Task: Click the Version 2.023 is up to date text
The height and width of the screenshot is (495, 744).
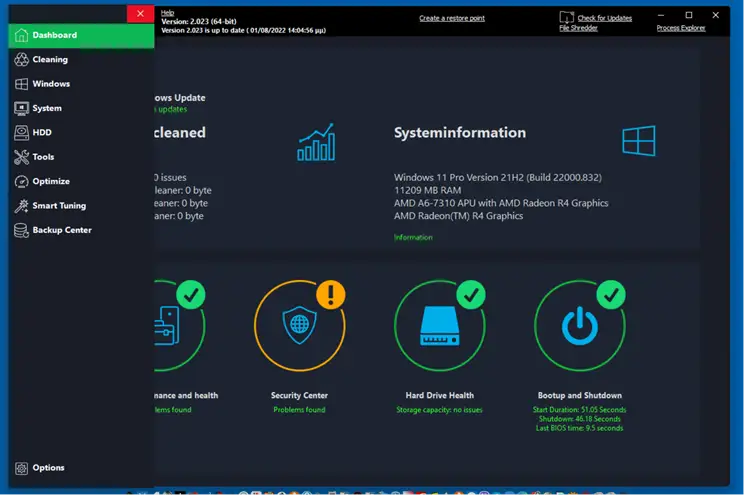Action: (x=243, y=30)
